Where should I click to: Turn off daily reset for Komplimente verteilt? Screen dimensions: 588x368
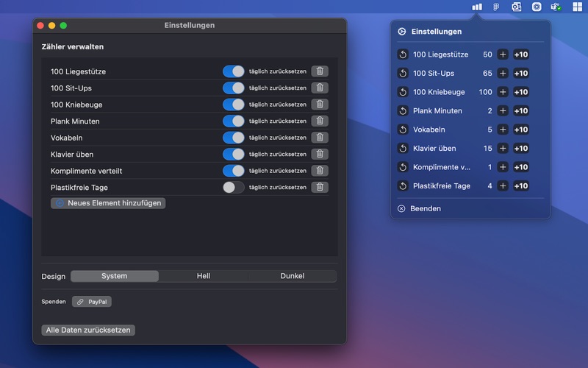233,171
